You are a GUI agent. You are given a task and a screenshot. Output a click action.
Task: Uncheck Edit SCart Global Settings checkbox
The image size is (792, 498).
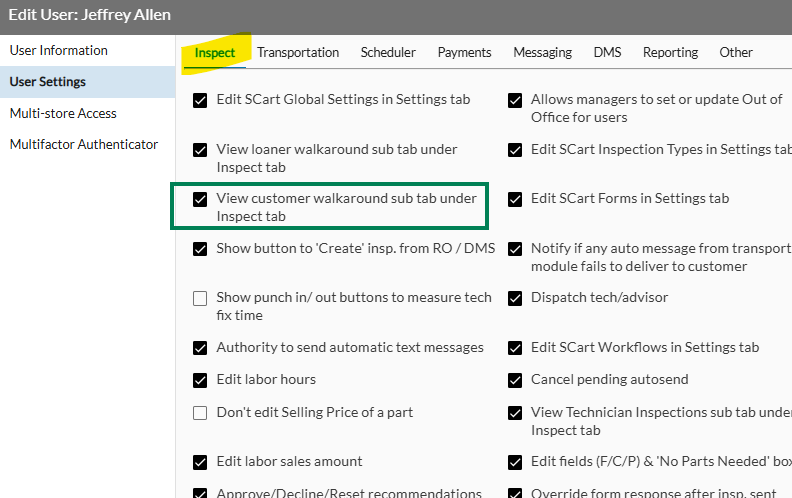tap(200, 101)
